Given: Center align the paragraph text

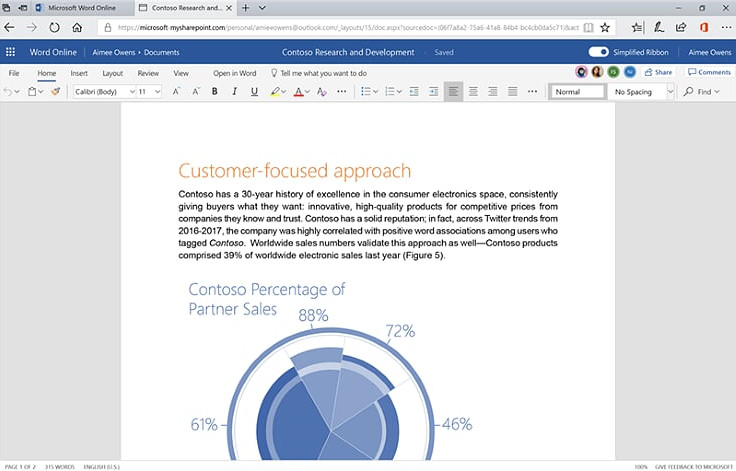Looking at the screenshot, I should pos(473,92).
